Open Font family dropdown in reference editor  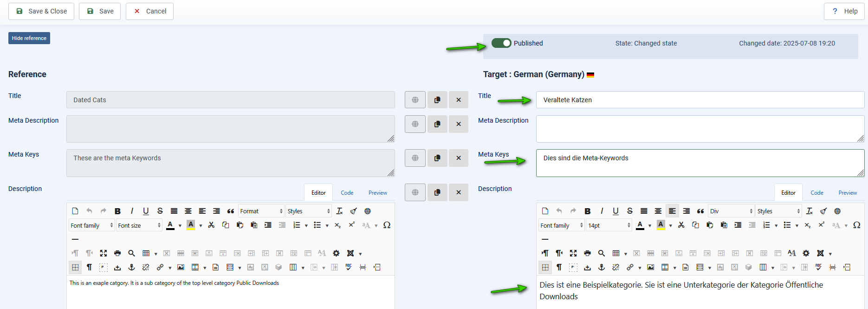coord(91,225)
